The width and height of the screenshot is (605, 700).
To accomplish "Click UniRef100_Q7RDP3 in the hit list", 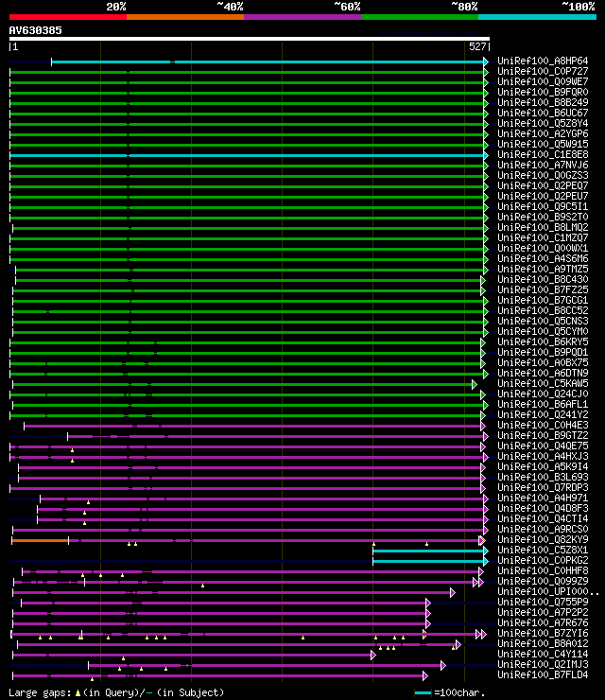I will point(543,488).
